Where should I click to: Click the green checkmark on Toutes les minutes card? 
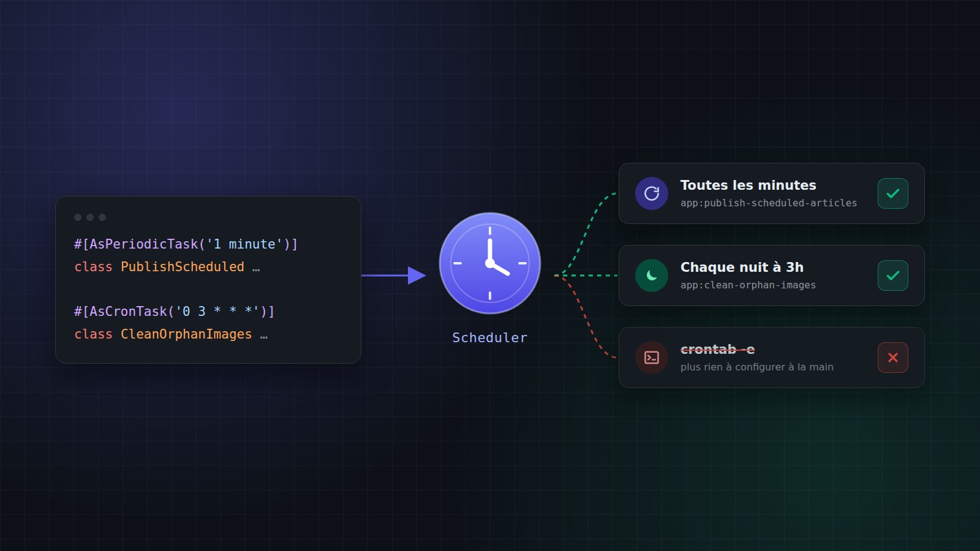pyautogui.click(x=893, y=193)
